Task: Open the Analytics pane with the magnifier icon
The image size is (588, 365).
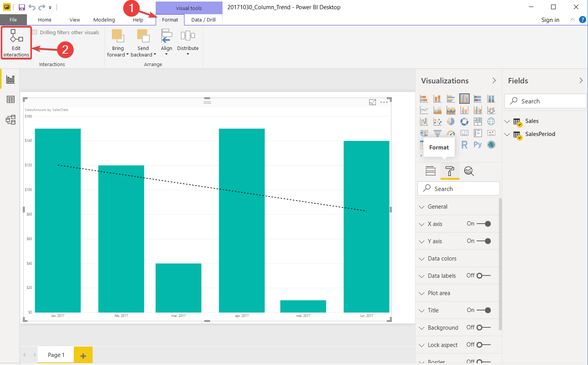Action: (469, 171)
